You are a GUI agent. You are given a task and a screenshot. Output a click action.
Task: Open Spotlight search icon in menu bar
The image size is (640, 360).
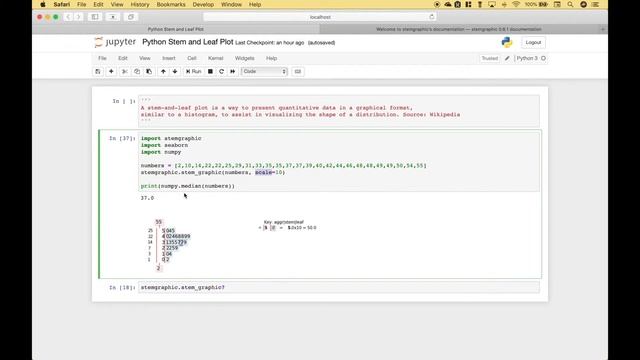point(570,4)
